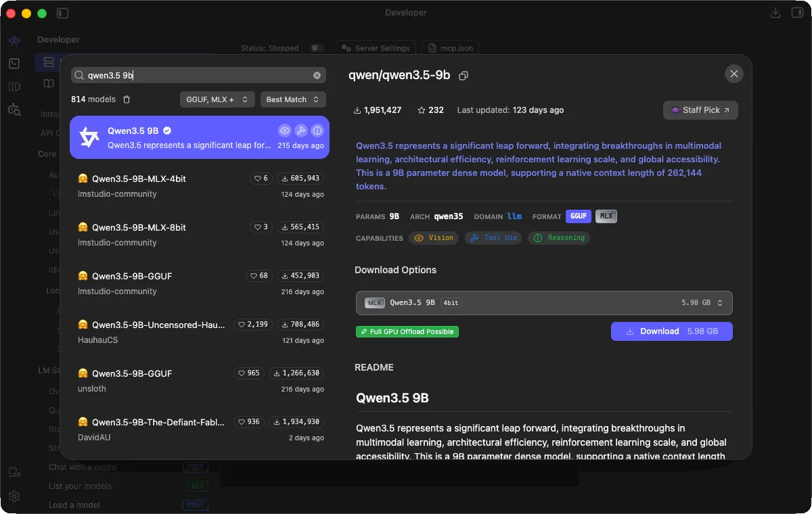Viewport: 812px width, 514px height.
Task: Click reasoning icon on Qwen3.5 9B card
Action: tap(317, 131)
